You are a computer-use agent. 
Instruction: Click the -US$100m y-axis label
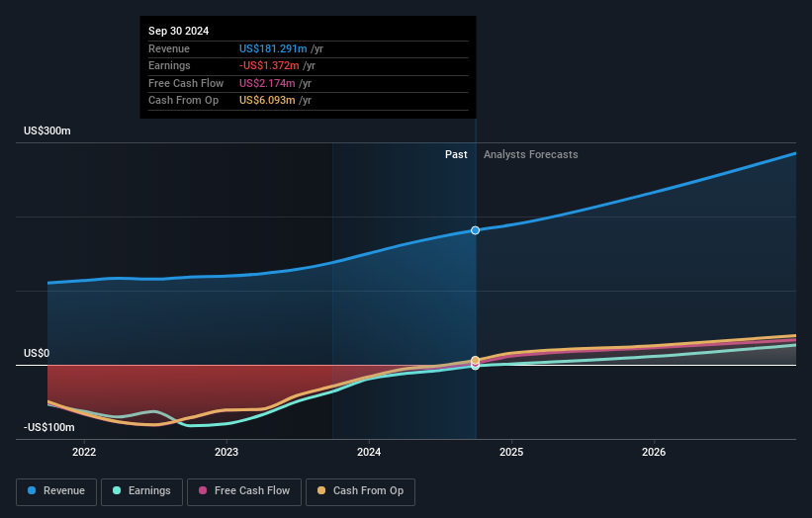(x=49, y=427)
